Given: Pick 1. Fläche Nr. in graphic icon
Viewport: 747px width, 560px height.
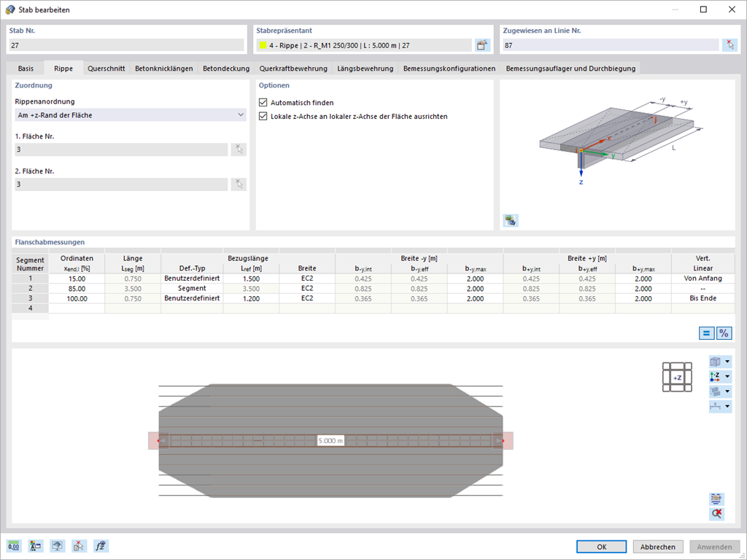Looking at the screenshot, I should (x=239, y=149).
